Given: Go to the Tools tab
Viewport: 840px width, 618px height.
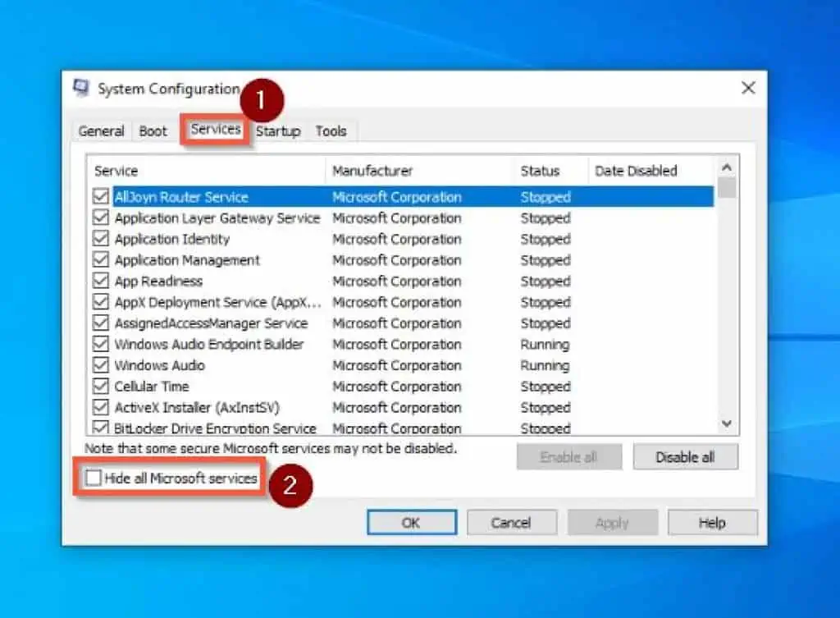Looking at the screenshot, I should [331, 131].
